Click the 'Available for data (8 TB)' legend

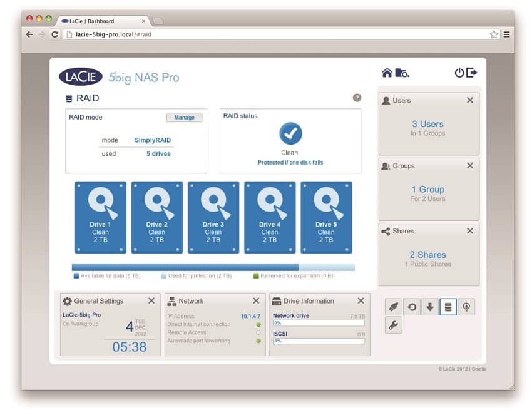pyautogui.click(x=107, y=276)
